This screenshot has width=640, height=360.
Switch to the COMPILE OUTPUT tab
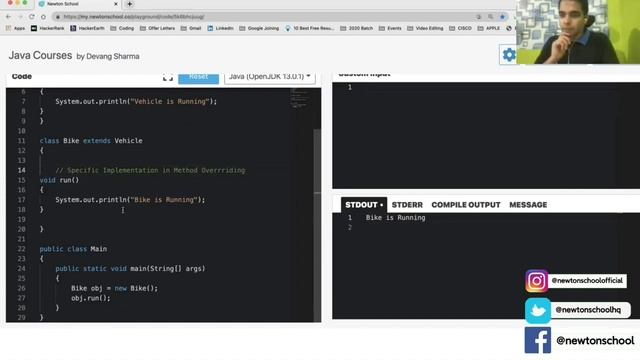pos(466,205)
